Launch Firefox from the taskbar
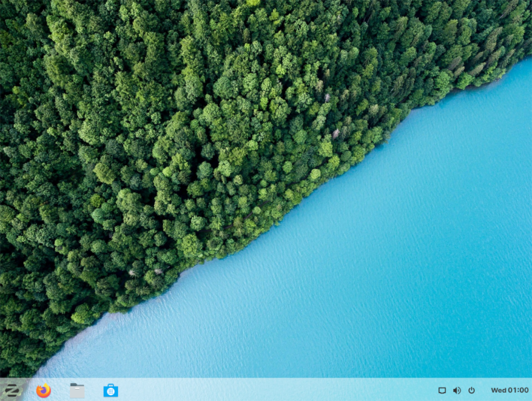 43,390
